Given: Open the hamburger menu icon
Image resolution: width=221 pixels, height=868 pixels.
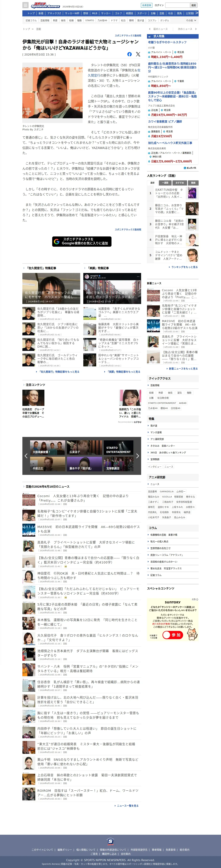Looking at the screenshot, I should coord(26,5).
